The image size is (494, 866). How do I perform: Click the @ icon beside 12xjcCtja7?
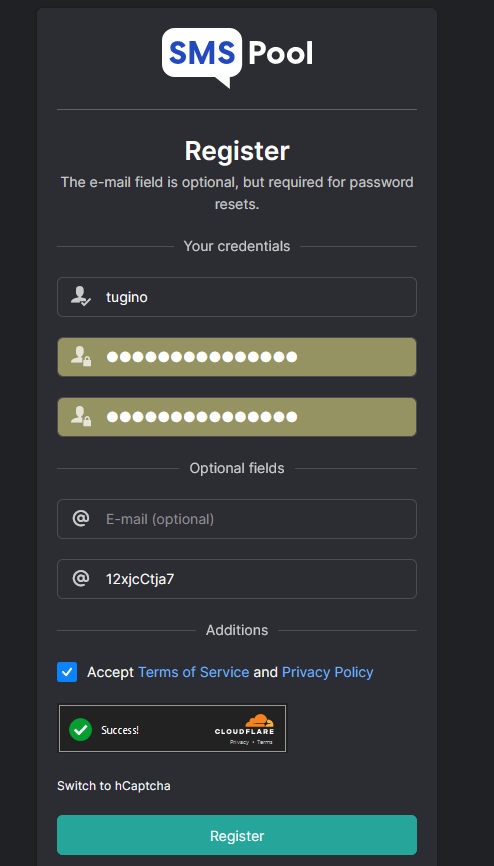81,578
